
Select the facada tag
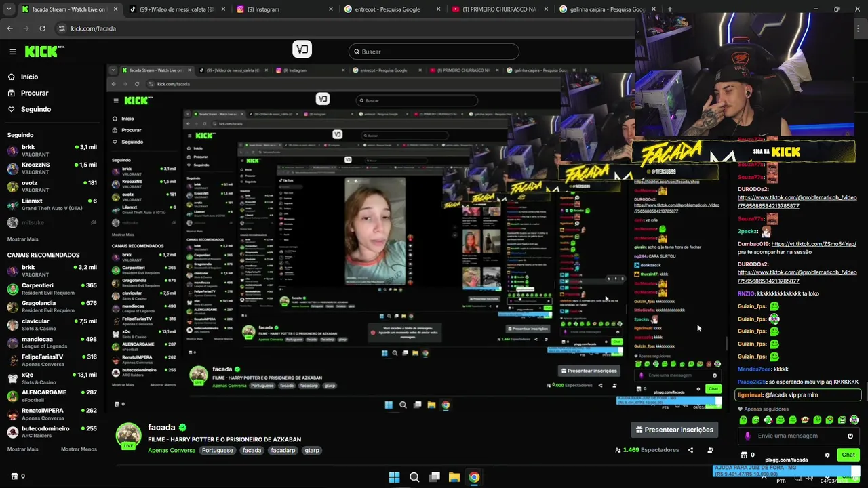252,450
